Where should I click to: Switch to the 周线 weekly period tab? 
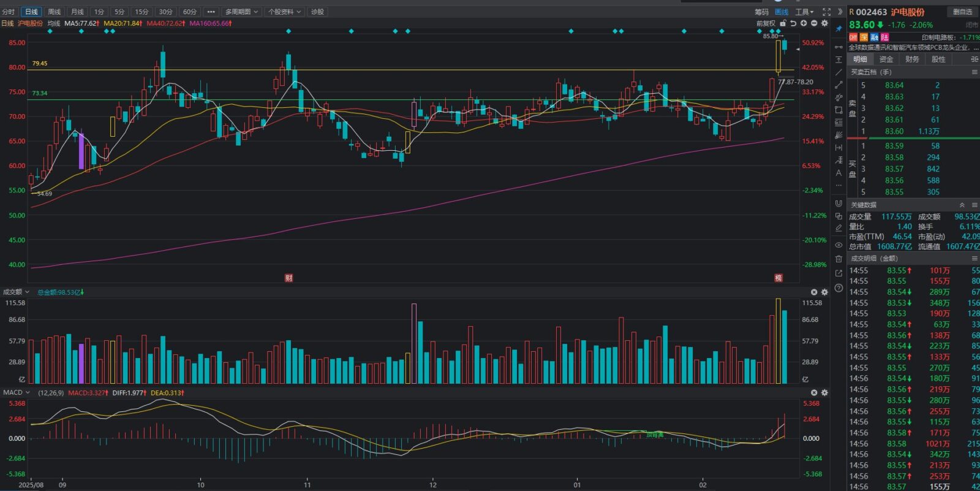click(55, 12)
